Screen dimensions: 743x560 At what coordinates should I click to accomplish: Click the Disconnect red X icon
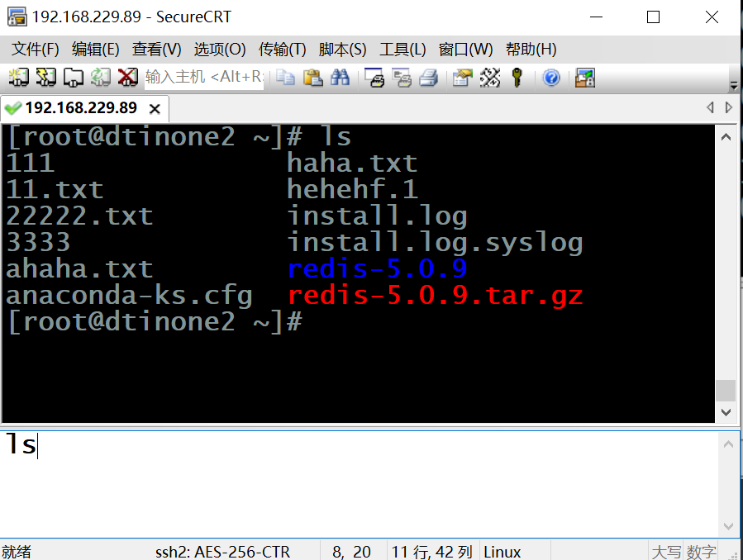point(127,78)
